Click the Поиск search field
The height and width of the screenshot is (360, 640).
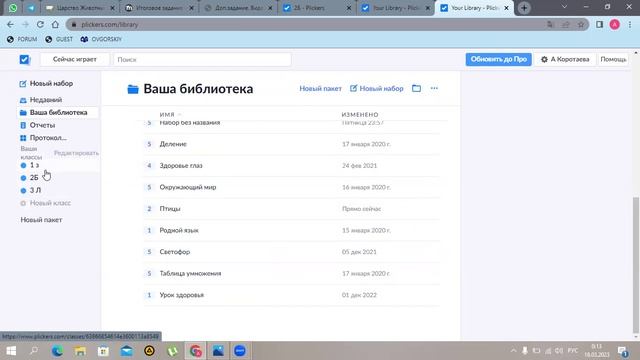coord(202,60)
